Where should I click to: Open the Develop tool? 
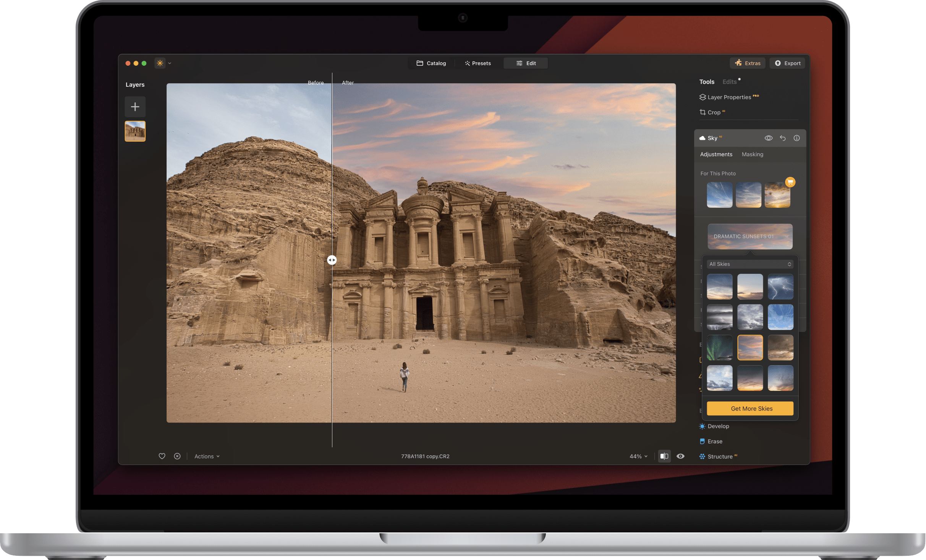717,426
